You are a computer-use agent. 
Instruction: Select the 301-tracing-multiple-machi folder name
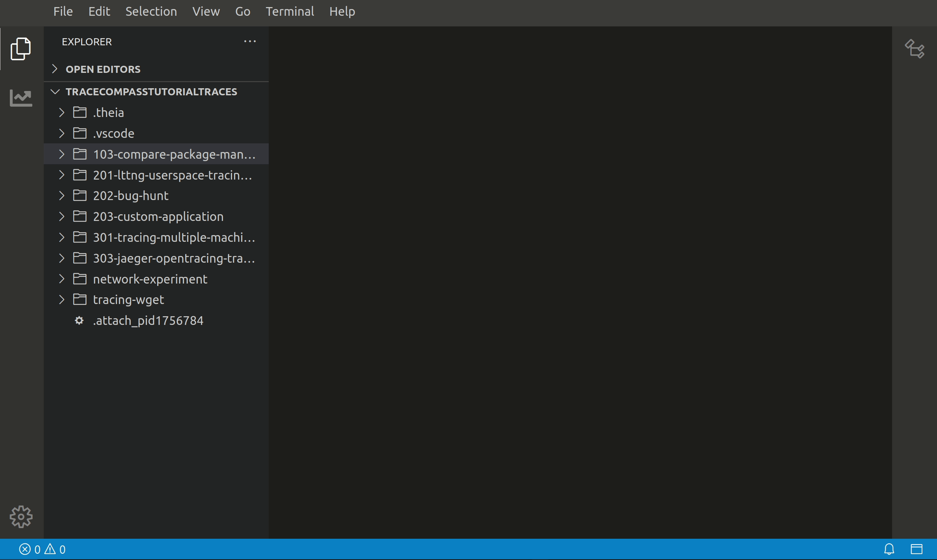tap(174, 237)
